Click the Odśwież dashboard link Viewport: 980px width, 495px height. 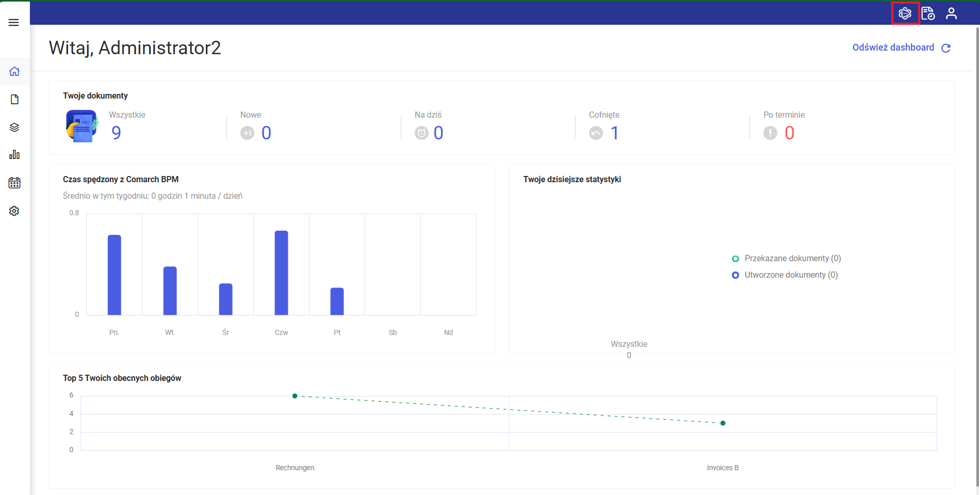coord(893,47)
